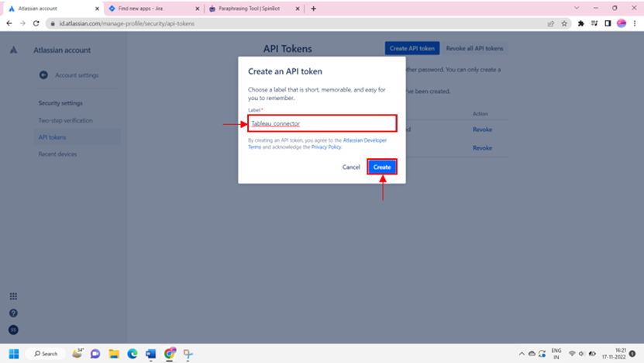Open the Chrome three-dot menu
Image resolution: width=644 pixels, height=363 pixels.
click(x=635, y=23)
